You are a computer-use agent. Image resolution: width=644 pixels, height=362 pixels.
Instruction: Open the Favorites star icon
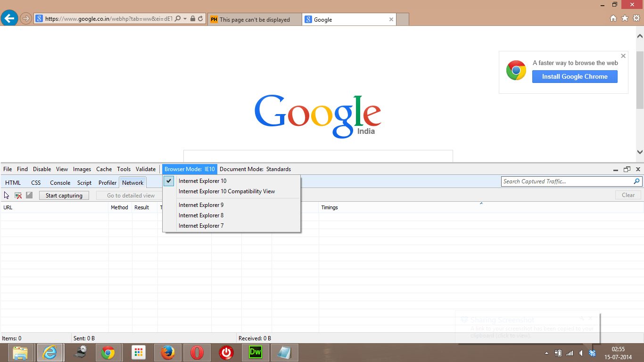point(625,17)
